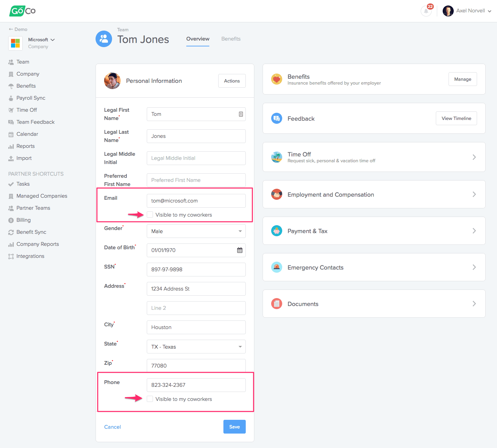The image size is (497, 448).
Task: Open the State dropdown showing TX - Texas
Action: click(x=196, y=347)
